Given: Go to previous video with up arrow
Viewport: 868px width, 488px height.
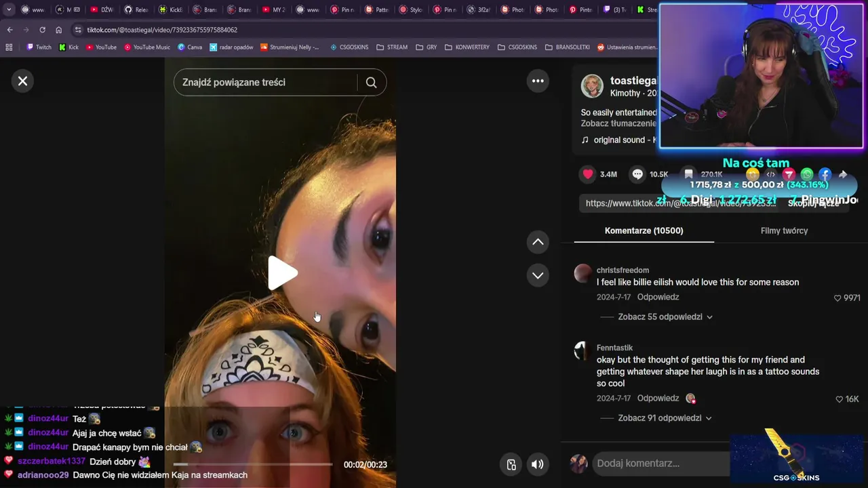Looking at the screenshot, I should (x=538, y=242).
